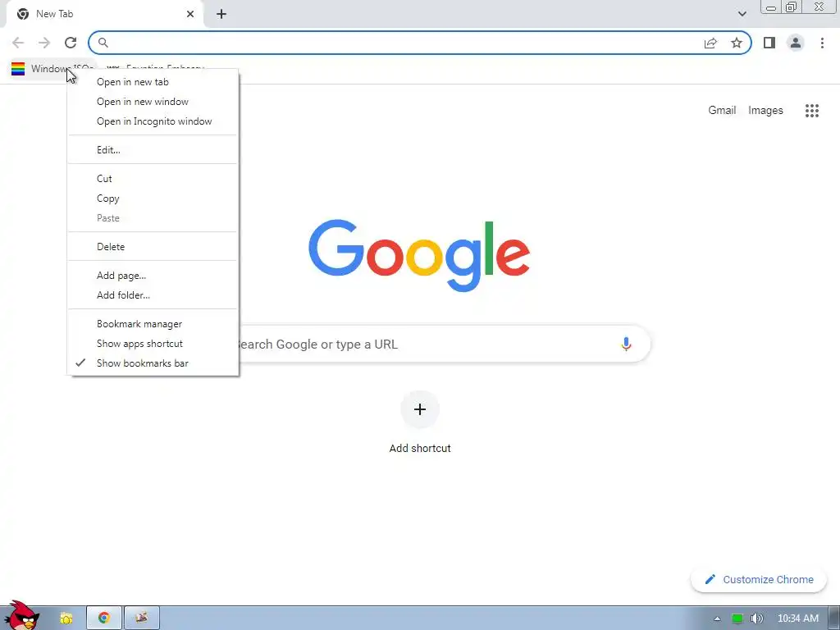Open Chrome's three-dot menu

(x=822, y=43)
